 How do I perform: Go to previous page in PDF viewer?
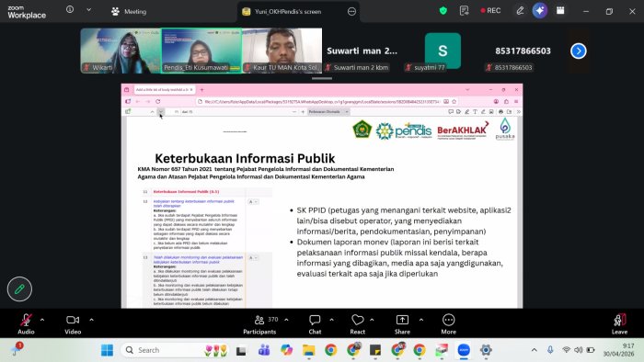pos(152,111)
